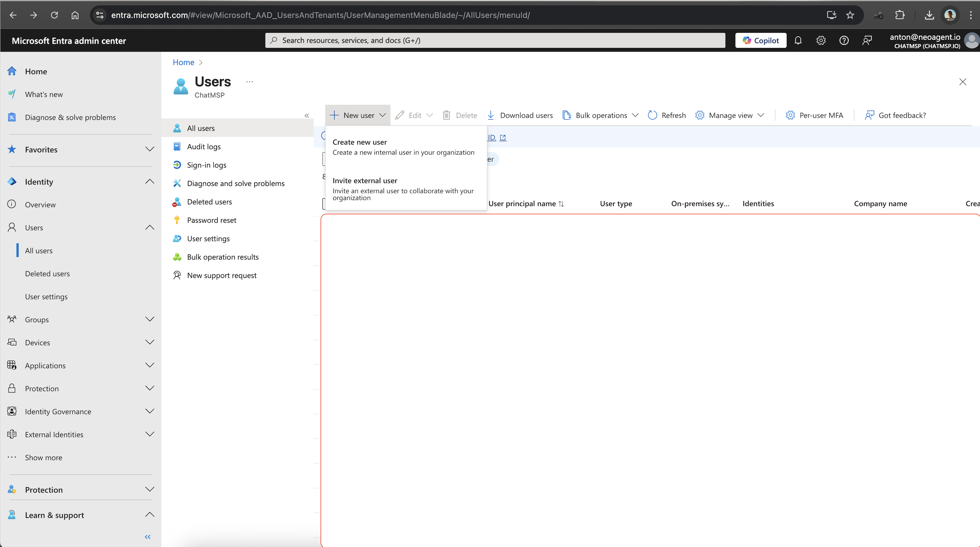Image resolution: width=980 pixels, height=547 pixels.
Task: Click the Refresh toolbar button
Action: pyautogui.click(x=667, y=115)
